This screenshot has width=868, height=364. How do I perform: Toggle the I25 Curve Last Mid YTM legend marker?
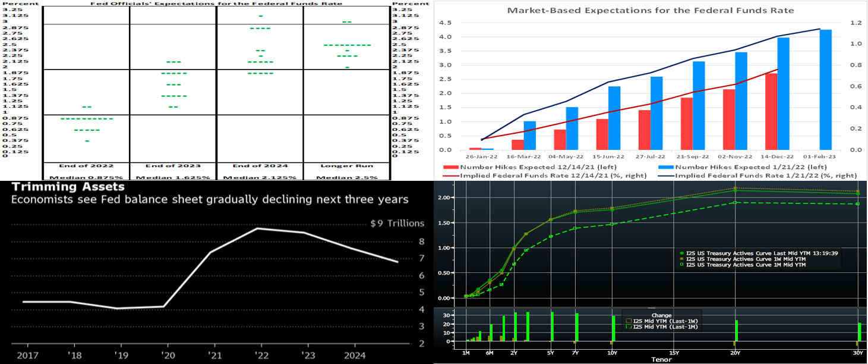coord(681,253)
